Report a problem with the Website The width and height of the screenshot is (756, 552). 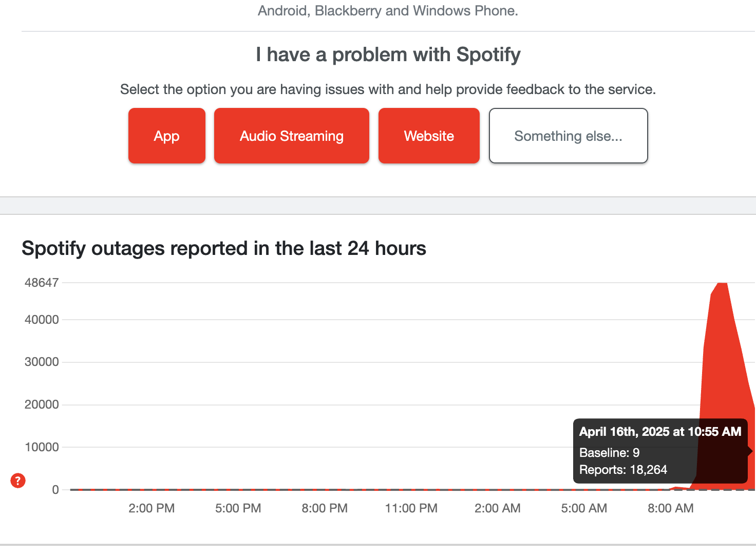click(429, 136)
